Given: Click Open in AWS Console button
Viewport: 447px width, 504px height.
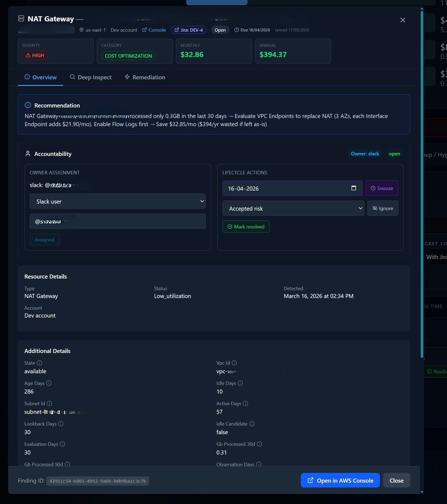Looking at the screenshot, I should tap(340, 480).
